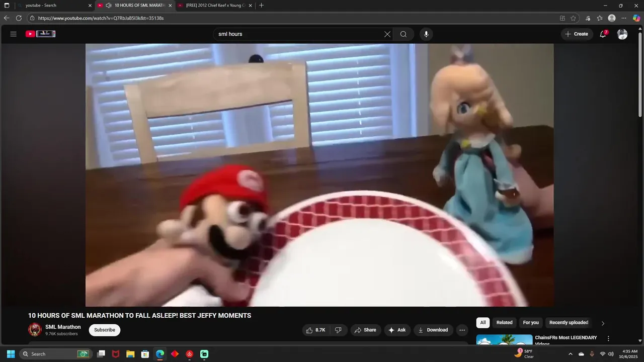The width and height of the screenshot is (644, 362).
Task: Open Edge Settings and more menu
Action: click(x=624, y=18)
